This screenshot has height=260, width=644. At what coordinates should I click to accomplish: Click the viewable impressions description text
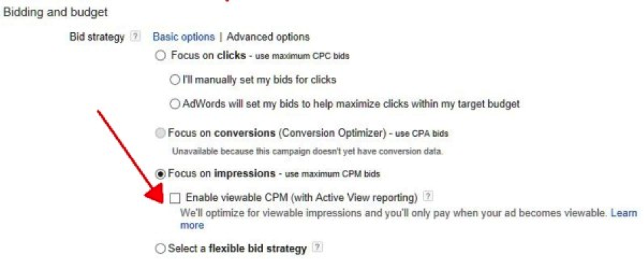[393, 213]
